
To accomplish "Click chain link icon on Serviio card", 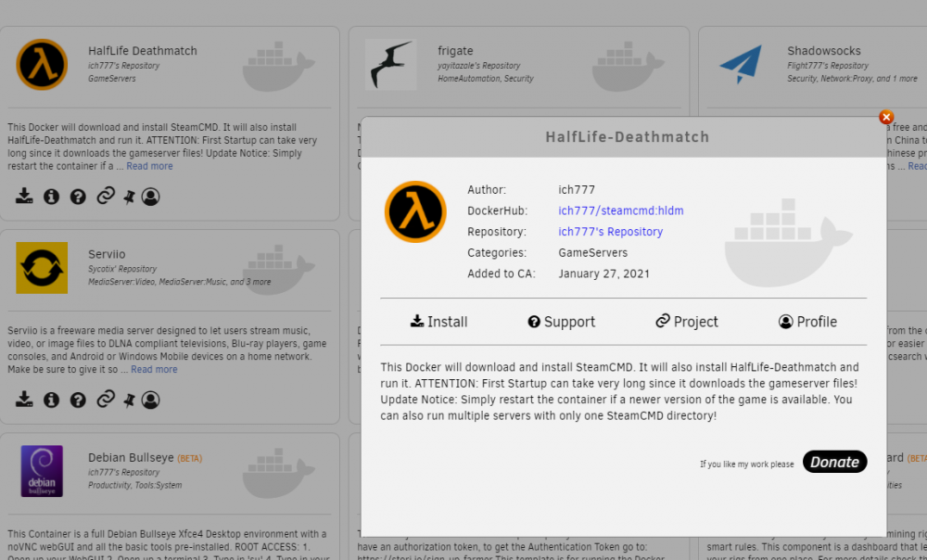I will coord(106,400).
